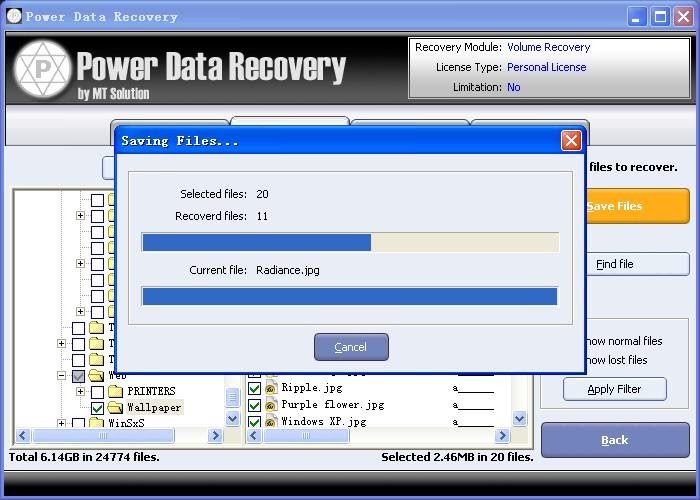Select the Radiance.jpg current file name
Image resolution: width=700 pixels, height=500 pixels.
click(288, 270)
